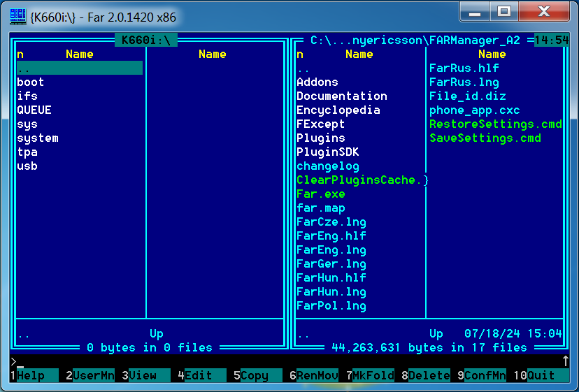Select the phone_app.cxc file
This screenshot has width=579, height=392.
(x=475, y=110)
